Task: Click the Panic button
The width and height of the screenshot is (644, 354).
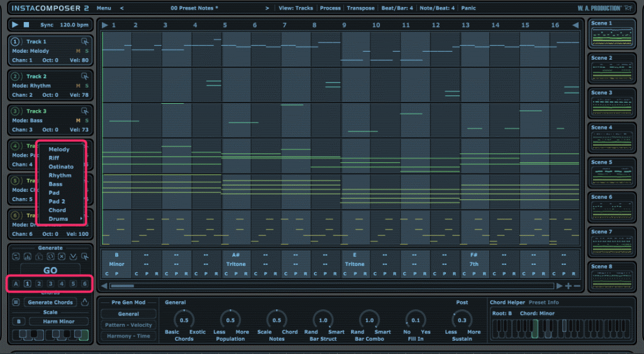Action: pyautogui.click(x=468, y=8)
